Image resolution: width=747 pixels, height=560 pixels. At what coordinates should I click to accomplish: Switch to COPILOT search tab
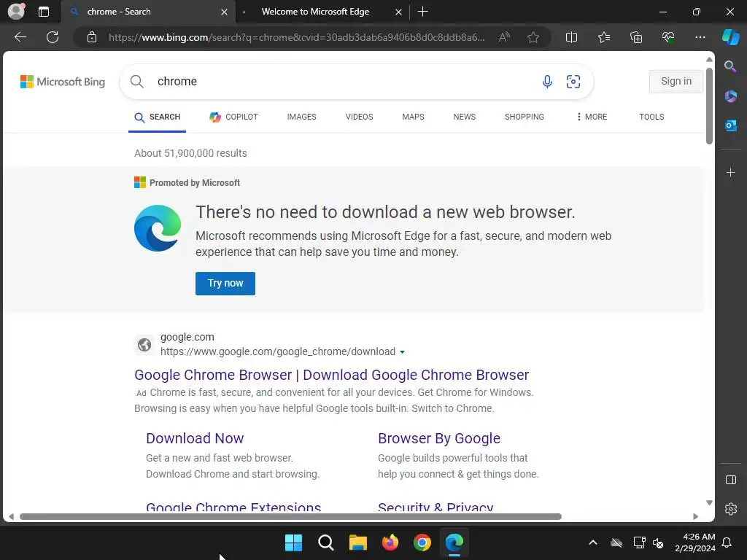[234, 117]
